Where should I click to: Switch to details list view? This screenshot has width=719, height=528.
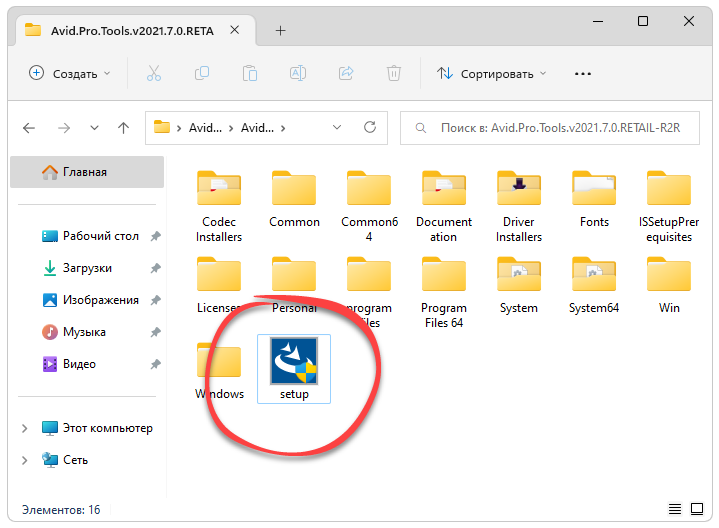click(x=675, y=509)
